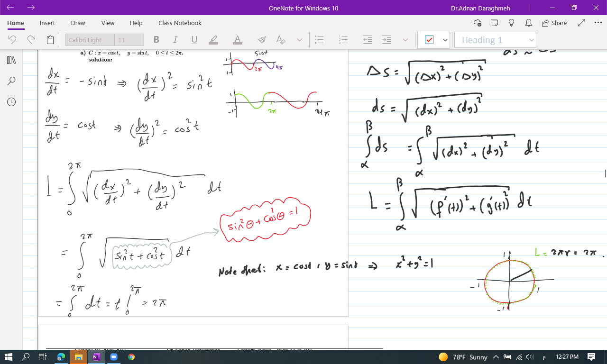The height and width of the screenshot is (364, 607).
Task: Go back with the arrow
Action: click(10, 8)
